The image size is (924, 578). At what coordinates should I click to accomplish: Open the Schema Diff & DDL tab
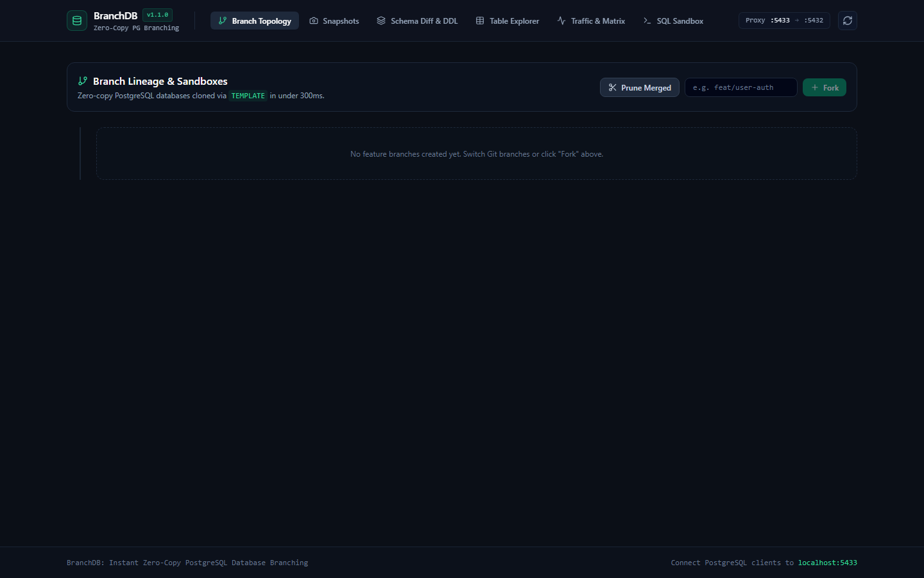pos(417,21)
